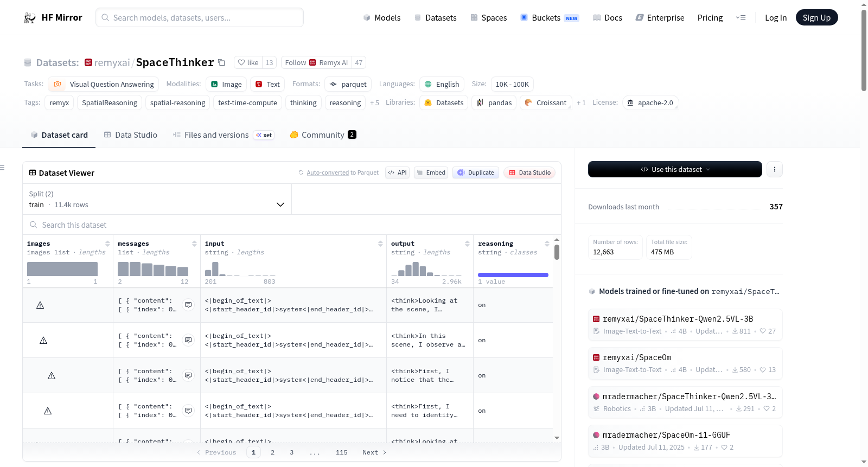868x467 pixels.
Task: Select the Visual Question Answering task tag
Action: click(x=104, y=84)
